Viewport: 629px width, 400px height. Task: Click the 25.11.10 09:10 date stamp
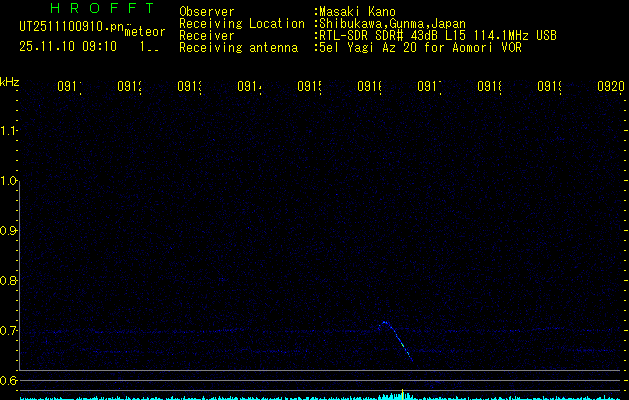pos(68,46)
